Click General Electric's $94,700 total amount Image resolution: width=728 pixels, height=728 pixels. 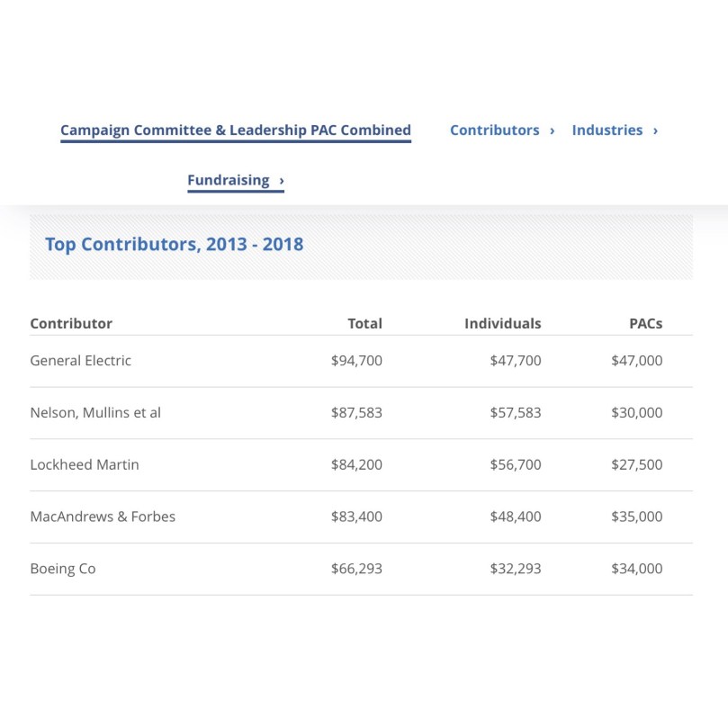click(x=356, y=361)
